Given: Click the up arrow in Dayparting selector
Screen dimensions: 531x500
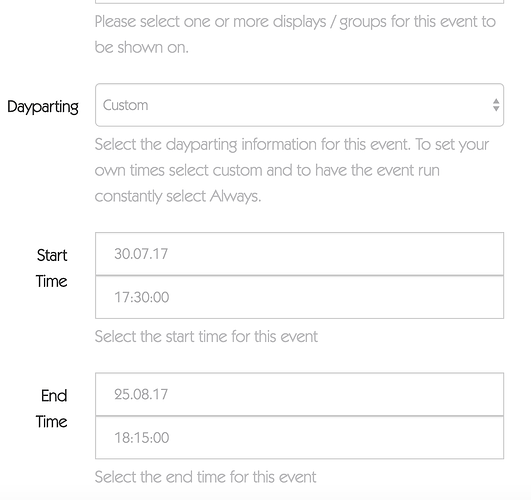Looking at the screenshot, I should click(x=496, y=101).
